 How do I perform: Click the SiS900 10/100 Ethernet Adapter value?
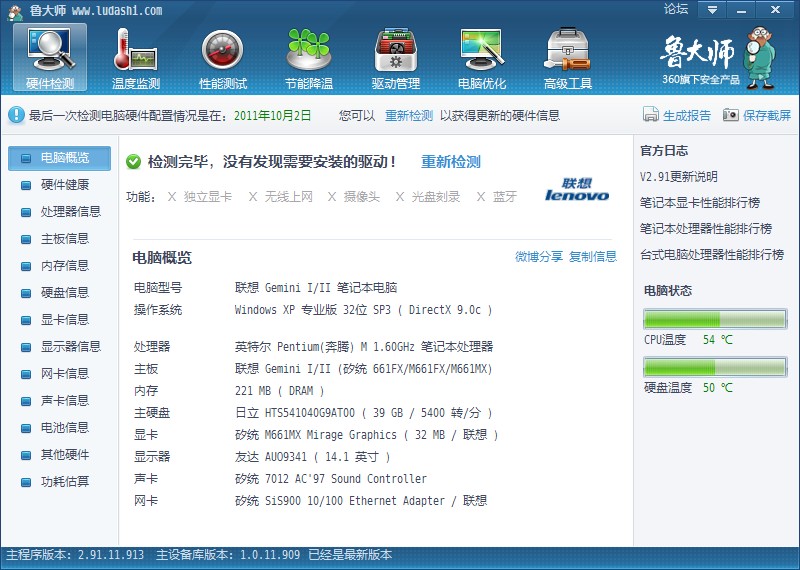361,501
